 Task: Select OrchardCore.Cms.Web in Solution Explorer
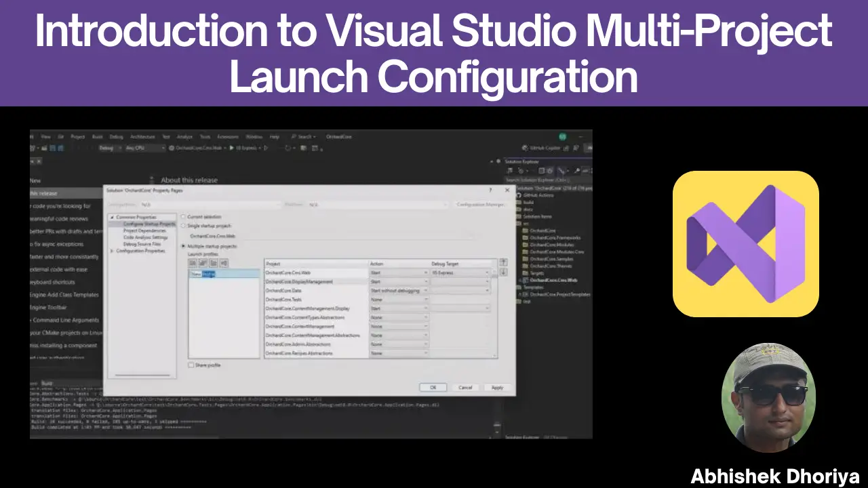[x=553, y=280]
